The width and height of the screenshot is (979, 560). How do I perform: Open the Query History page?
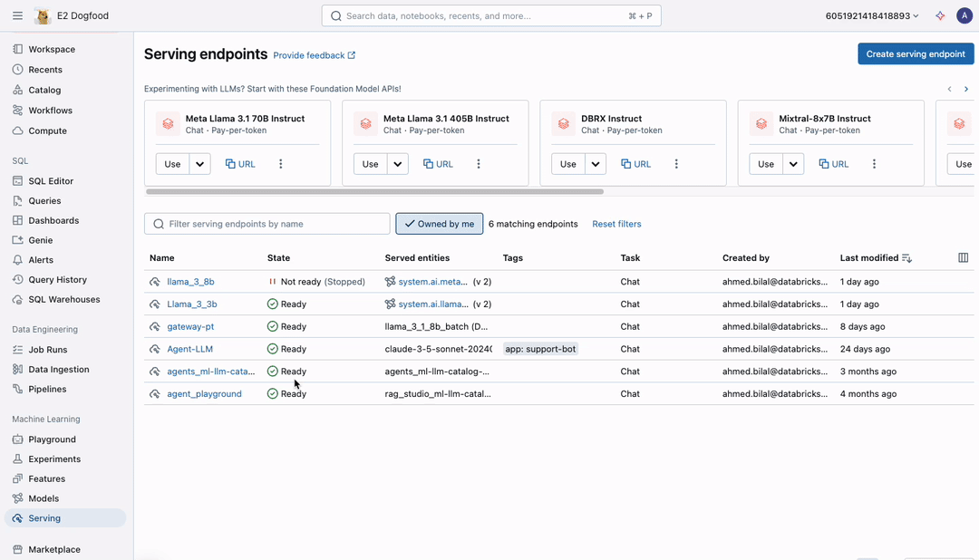coord(58,279)
